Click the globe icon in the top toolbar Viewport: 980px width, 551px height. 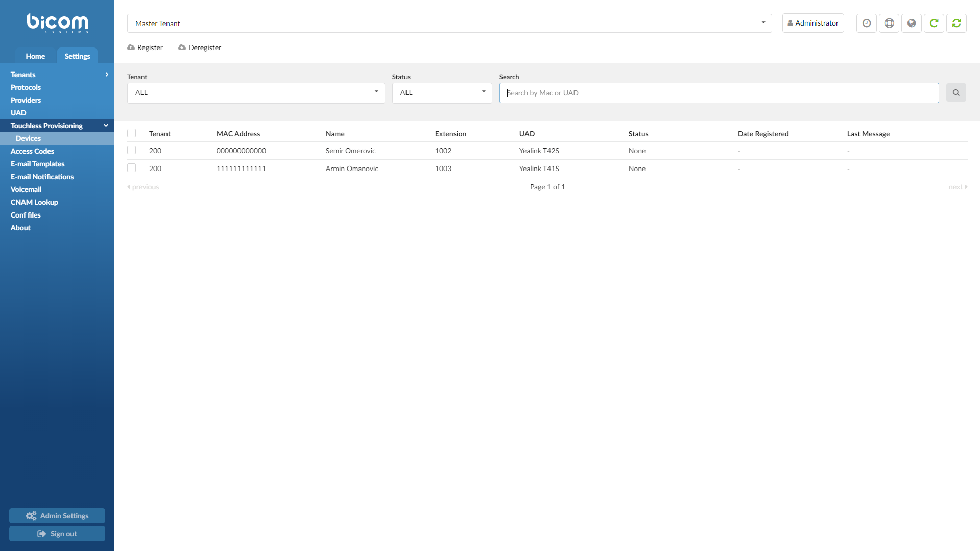coord(911,23)
